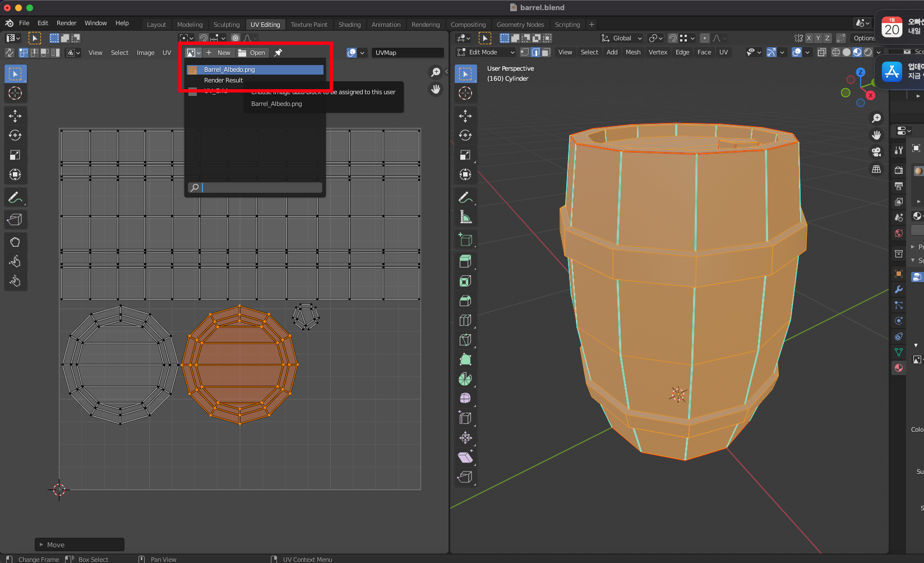Switch to the Shading workspace tab
924x563 pixels.
pos(349,25)
